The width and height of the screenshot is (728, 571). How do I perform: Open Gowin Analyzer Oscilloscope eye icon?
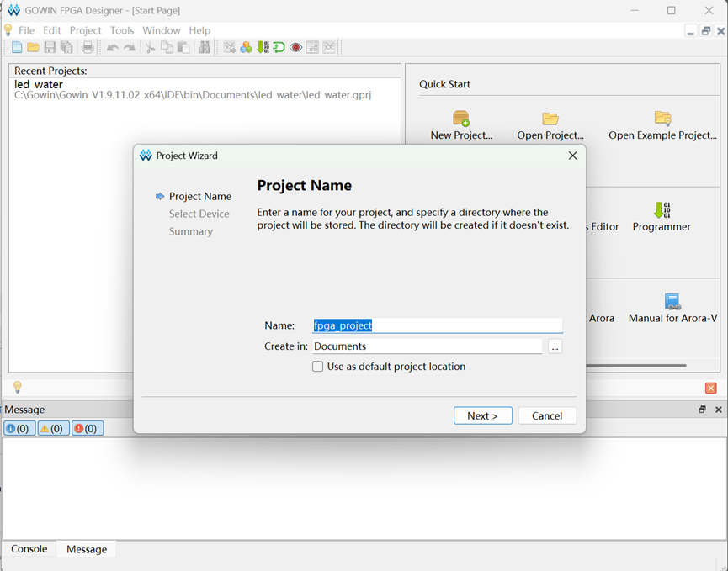point(295,47)
